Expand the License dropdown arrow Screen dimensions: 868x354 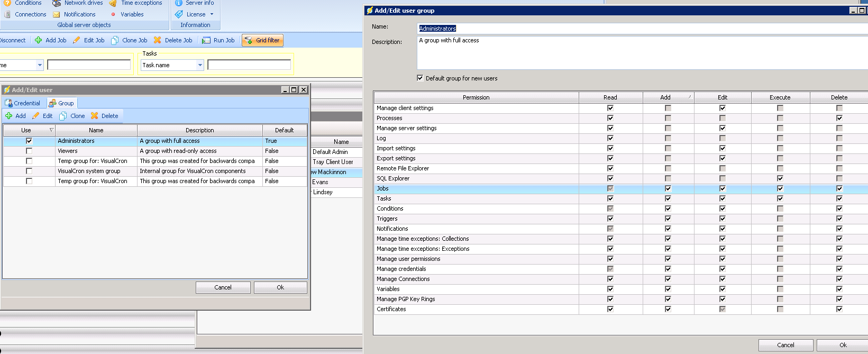tap(212, 14)
